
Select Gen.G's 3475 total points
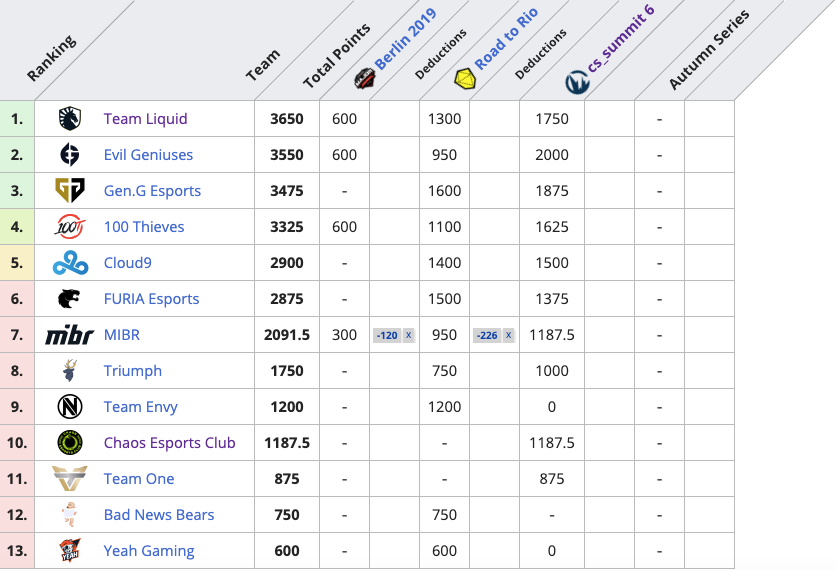(287, 190)
